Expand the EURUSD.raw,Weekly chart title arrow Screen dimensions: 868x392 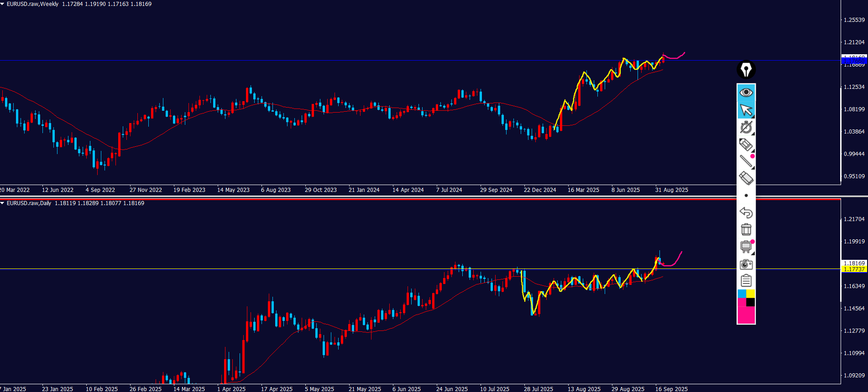click(3, 4)
